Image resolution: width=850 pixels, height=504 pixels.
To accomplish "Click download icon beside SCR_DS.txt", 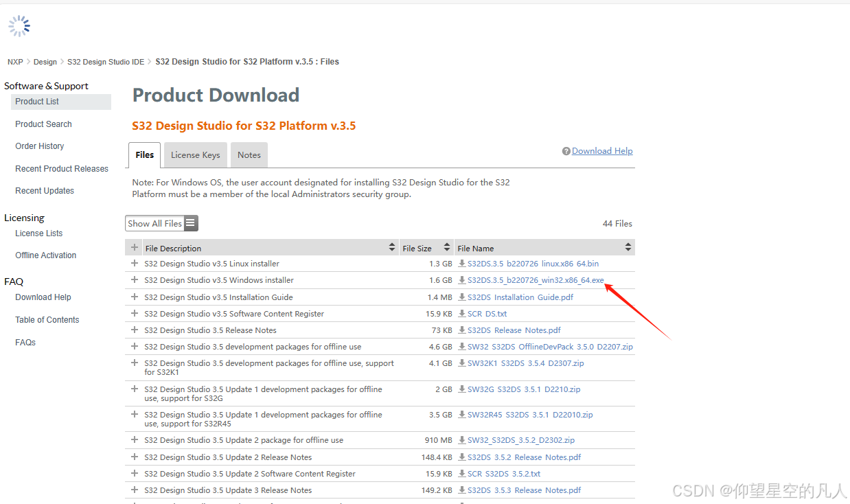I will [x=462, y=314].
